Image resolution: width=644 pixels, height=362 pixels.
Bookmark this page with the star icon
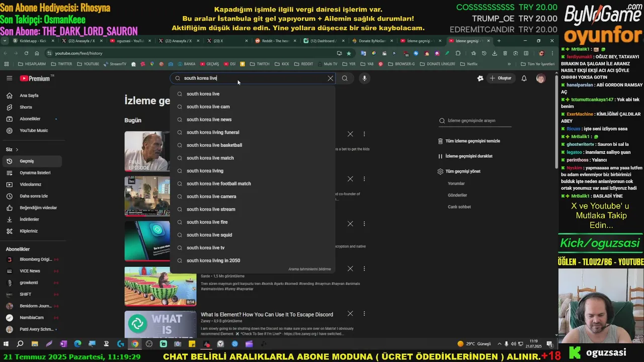(x=349, y=53)
